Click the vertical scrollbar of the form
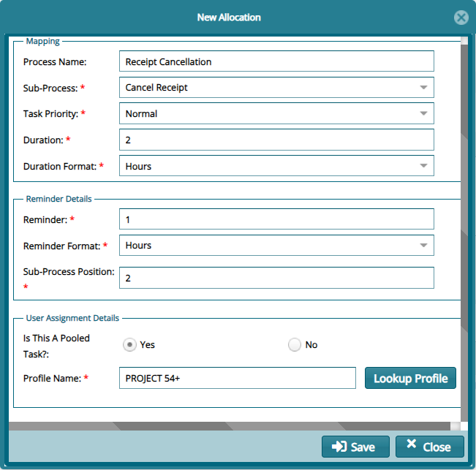The height and width of the screenshot is (470, 476). click(x=464, y=219)
